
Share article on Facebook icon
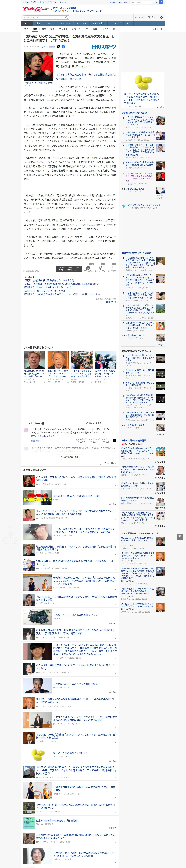click(63, 47)
